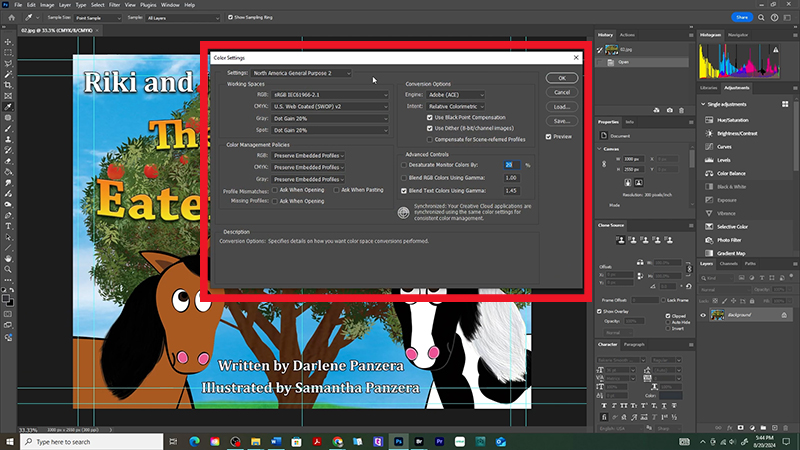Open the Settings preset dropdown
Screen dimensions: 800x450
(301, 73)
